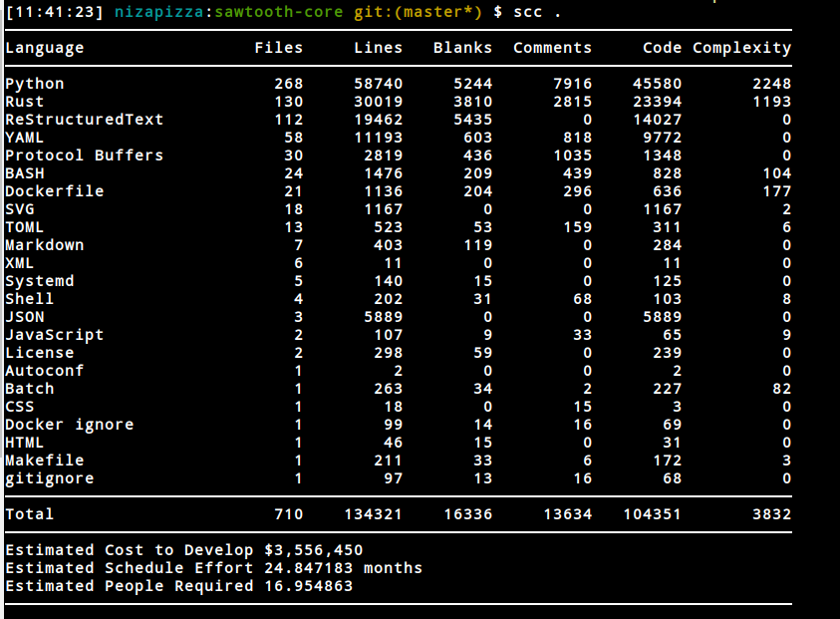This screenshot has width=840, height=619.
Task: Click the Language column header
Action: tap(45, 48)
